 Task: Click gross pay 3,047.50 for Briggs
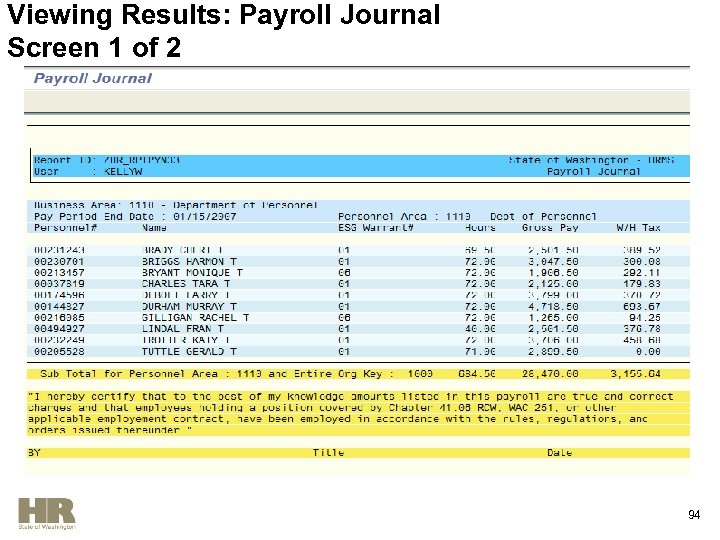(553, 262)
